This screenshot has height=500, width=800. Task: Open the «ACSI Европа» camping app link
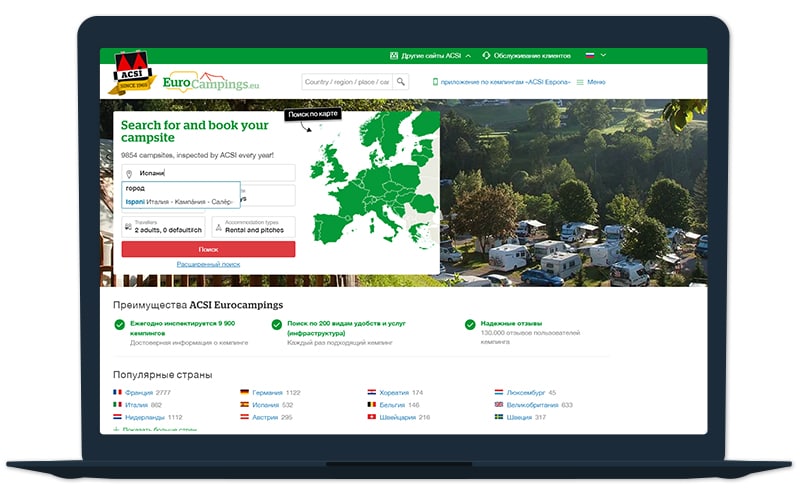(501, 82)
